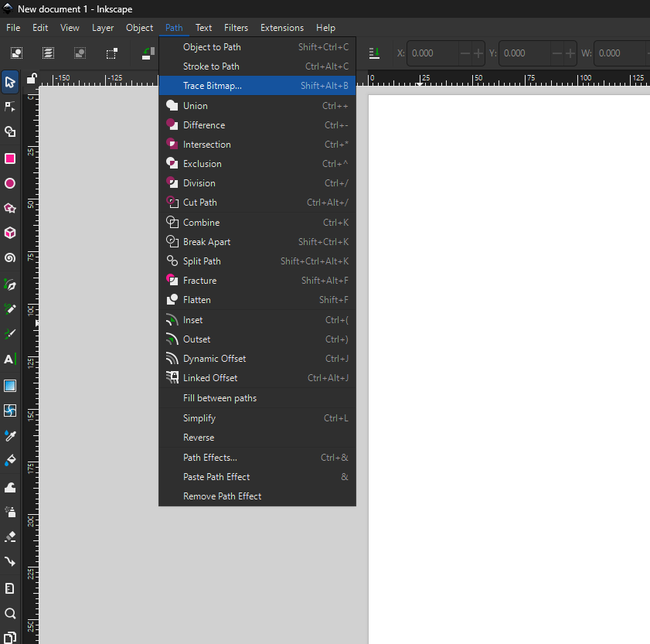Screen dimensions: 650x644
Task: Choose Division in Path menu
Action: click(x=257, y=183)
